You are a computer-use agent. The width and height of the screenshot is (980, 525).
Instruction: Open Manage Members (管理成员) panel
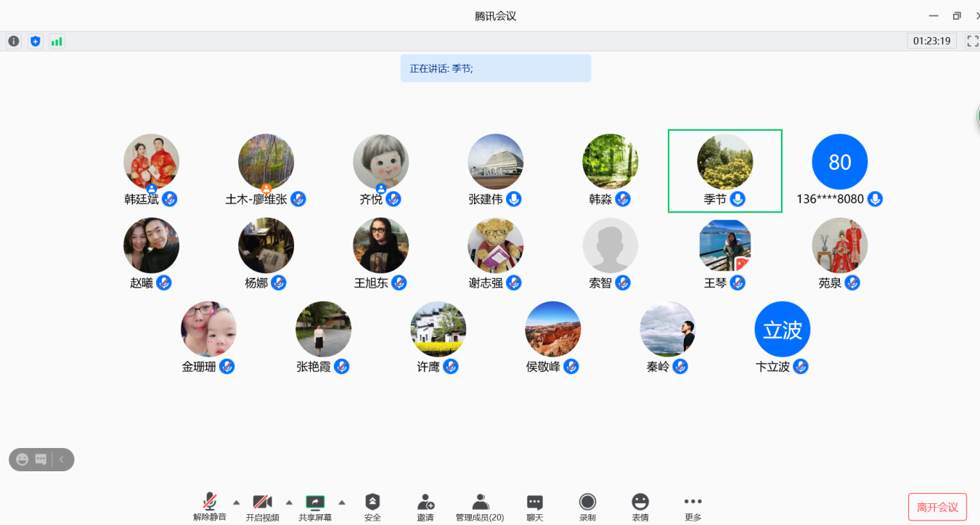(479, 506)
